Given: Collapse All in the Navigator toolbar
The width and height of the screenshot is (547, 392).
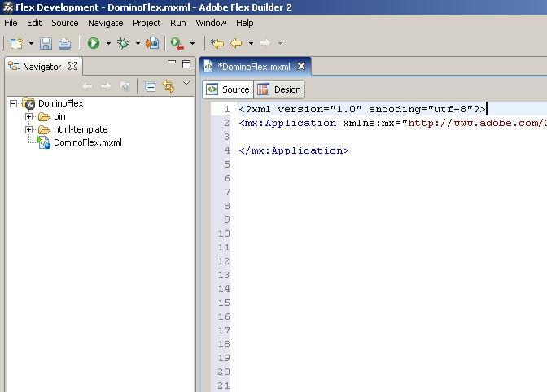Looking at the screenshot, I should (x=151, y=86).
